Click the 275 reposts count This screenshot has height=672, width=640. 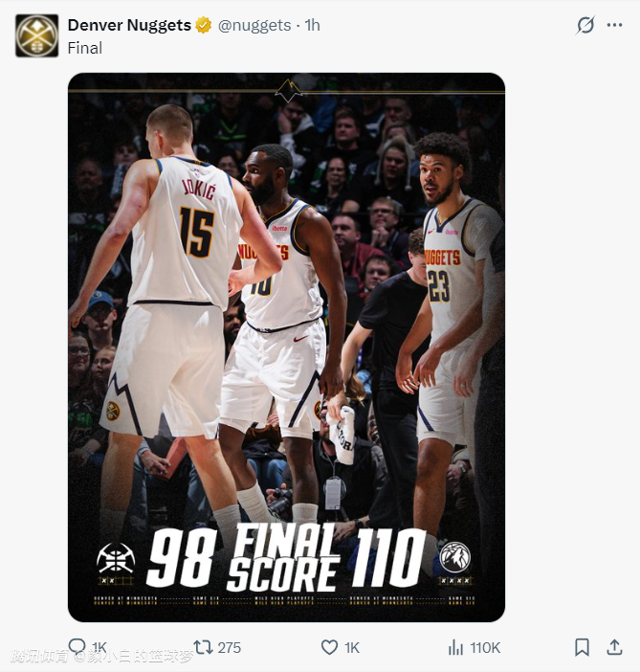coord(230,647)
